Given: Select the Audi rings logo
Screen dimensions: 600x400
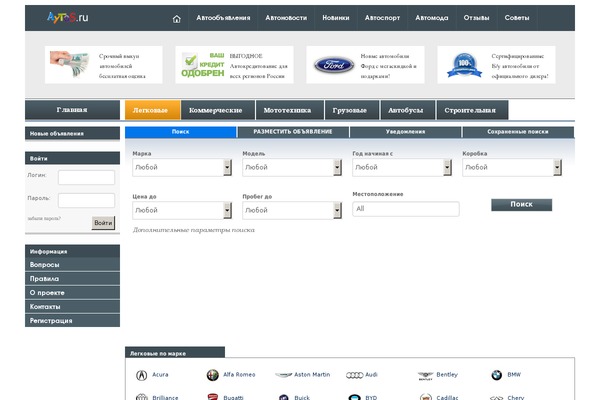Looking at the screenshot, I should (x=354, y=375).
